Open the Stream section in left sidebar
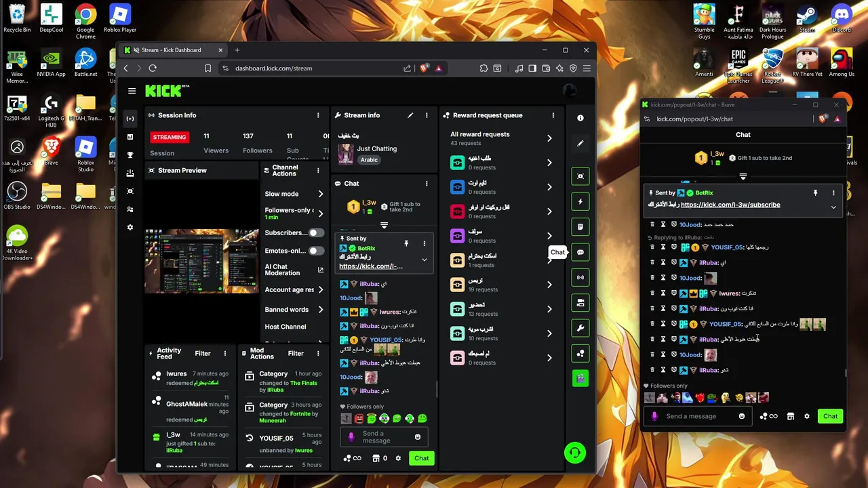 tap(130, 119)
